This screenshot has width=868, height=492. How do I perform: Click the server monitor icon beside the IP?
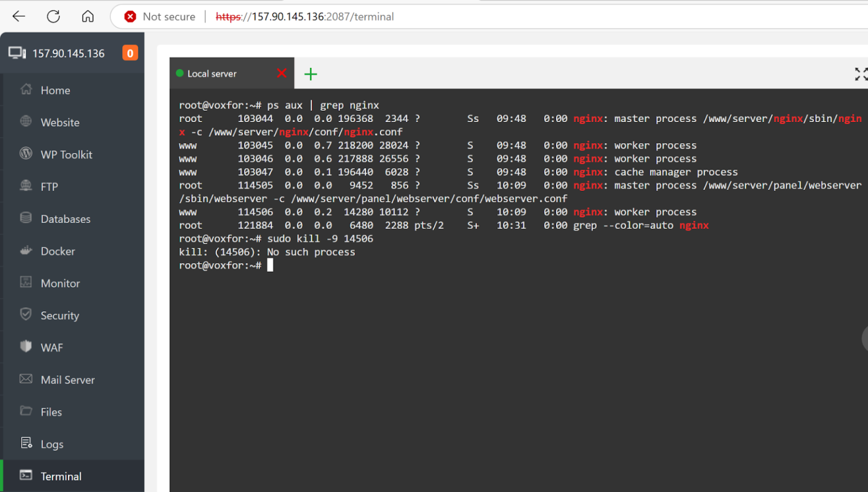pyautogui.click(x=18, y=52)
